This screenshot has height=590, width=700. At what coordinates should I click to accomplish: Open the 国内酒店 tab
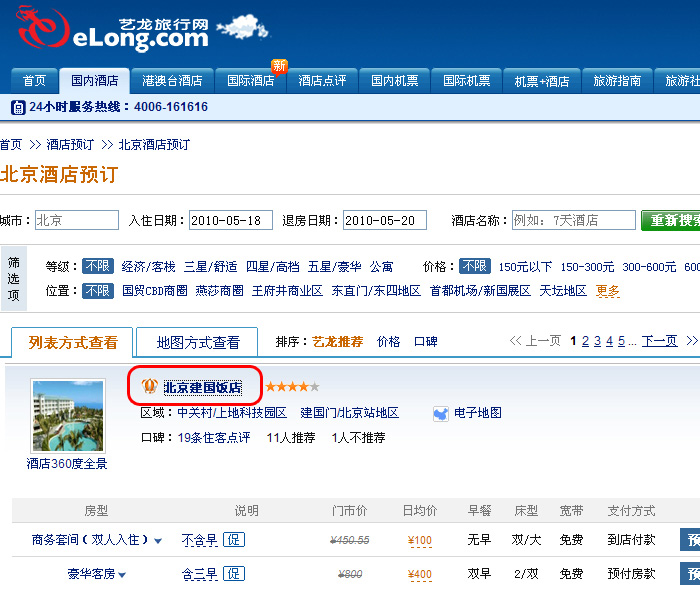(95, 81)
